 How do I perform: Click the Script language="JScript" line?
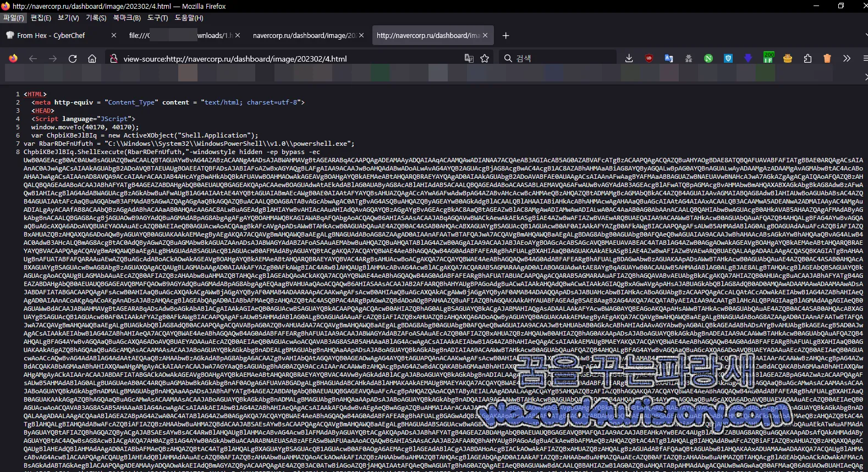[83, 119]
